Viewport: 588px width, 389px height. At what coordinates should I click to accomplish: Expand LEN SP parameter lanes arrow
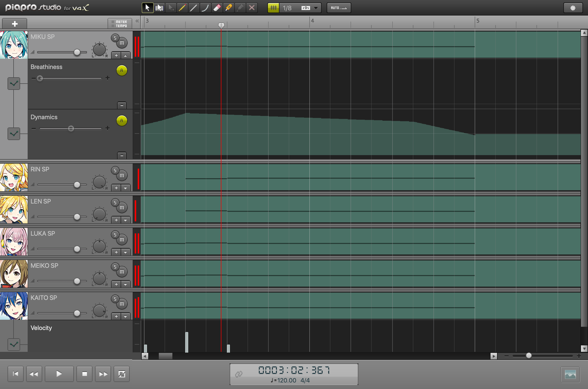[125, 220]
